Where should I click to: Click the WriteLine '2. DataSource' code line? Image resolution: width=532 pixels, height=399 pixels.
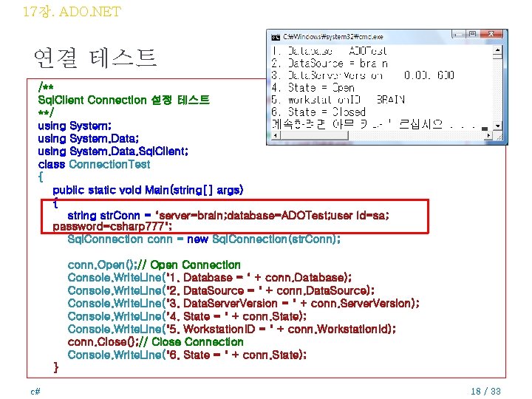[220, 290]
